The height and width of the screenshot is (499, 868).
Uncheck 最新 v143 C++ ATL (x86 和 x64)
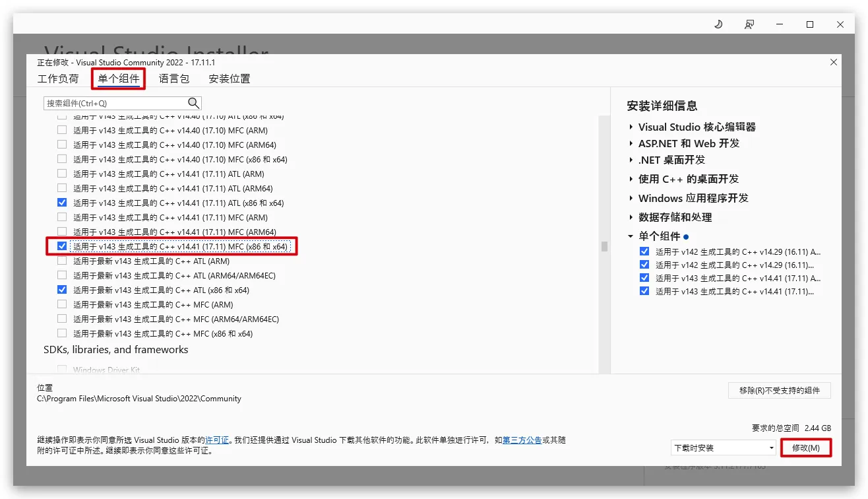62,290
